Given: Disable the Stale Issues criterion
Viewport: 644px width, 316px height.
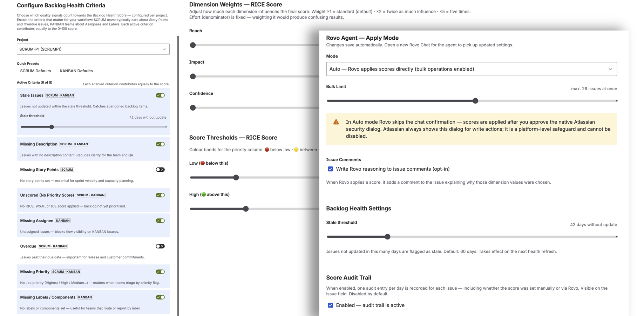Looking at the screenshot, I should click(x=160, y=95).
